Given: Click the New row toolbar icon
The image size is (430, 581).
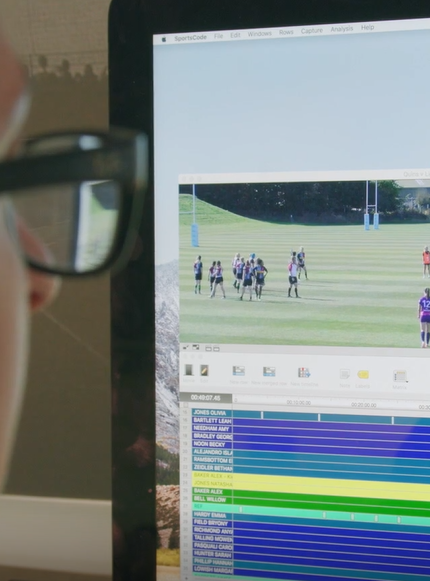Looking at the screenshot, I should coord(239,371).
